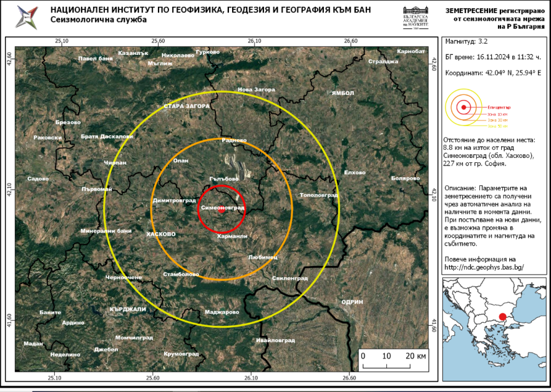Image resolution: width=551 pixels, height=392 pixels.
Task: Click the Харманли town label
Action: pos(233,237)
